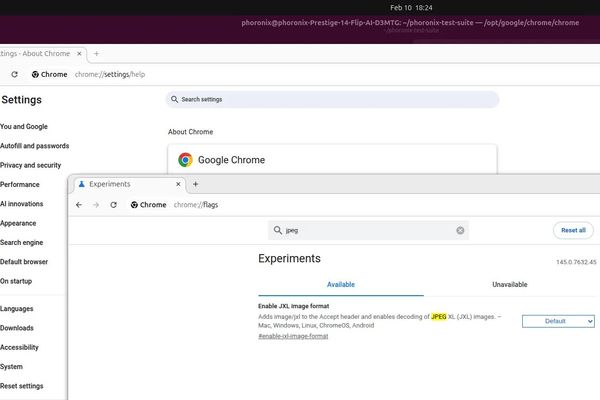Open the #enable-jxl-image-format link

pos(293,336)
